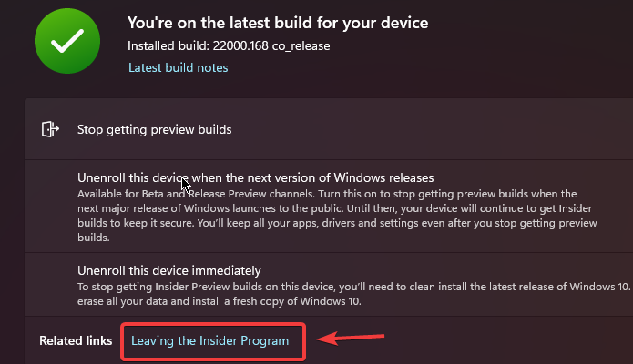Click the green checkmark status icon
This screenshot has width=633, height=364.
tap(67, 41)
